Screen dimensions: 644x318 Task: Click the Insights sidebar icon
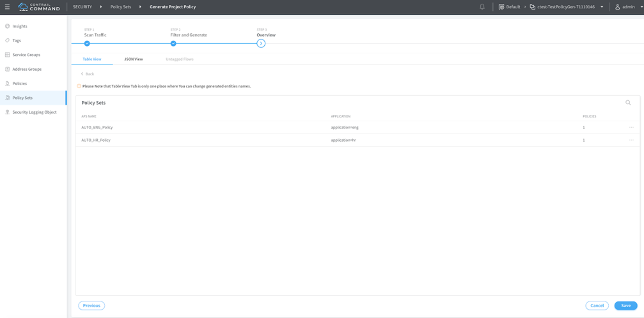point(7,26)
